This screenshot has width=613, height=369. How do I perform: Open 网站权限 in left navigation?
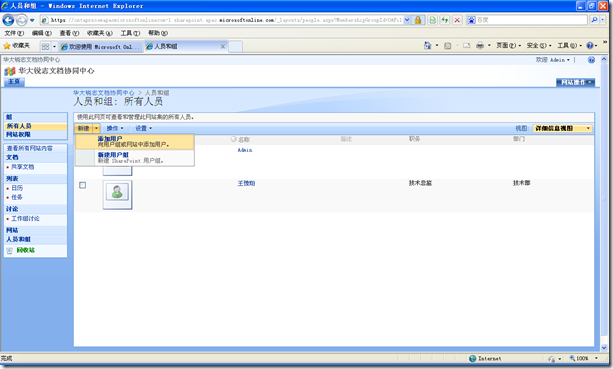click(x=18, y=134)
